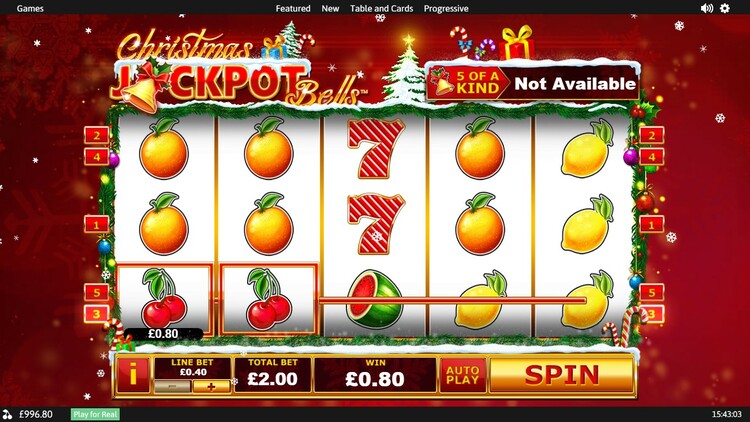Open the settings gear icon
Image resolution: width=750 pixels, height=422 pixels.
coord(725,8)
